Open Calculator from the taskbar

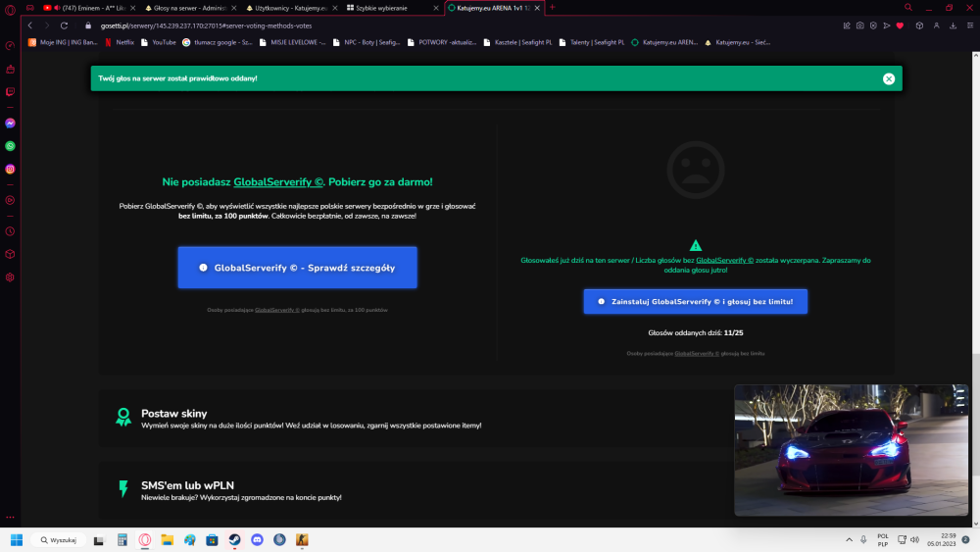(x=122, y=540)
